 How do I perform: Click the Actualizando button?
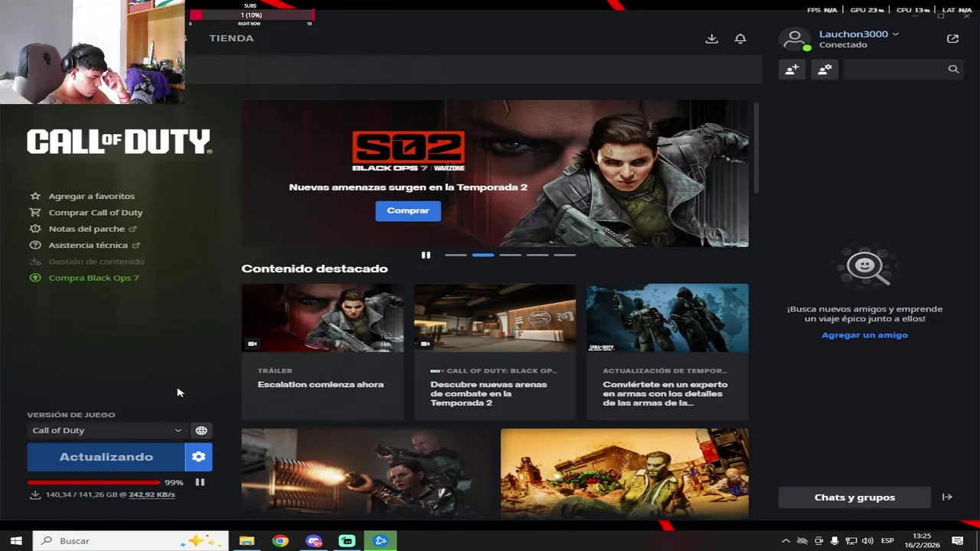point(106,457)
